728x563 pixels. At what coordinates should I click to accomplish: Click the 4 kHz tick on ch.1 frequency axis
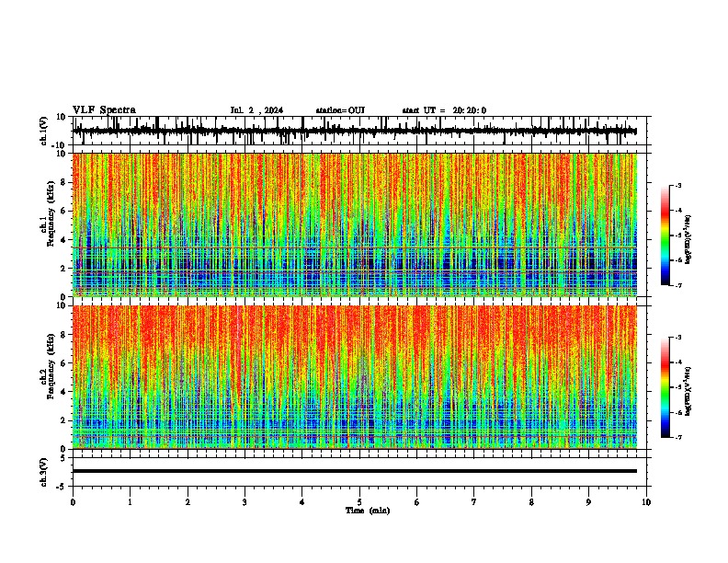click(x=64, y=240)
